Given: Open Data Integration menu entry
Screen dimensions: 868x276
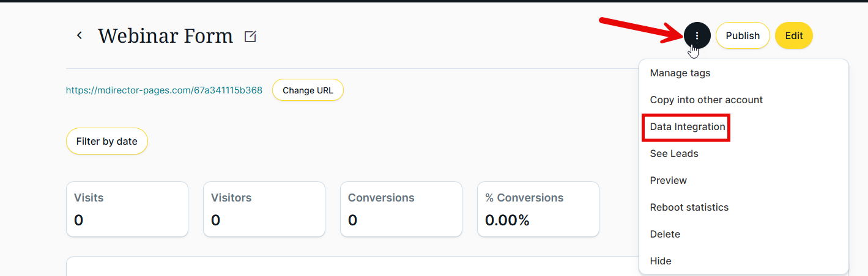Looking at the screenshot, I should [x=687, y=127].
